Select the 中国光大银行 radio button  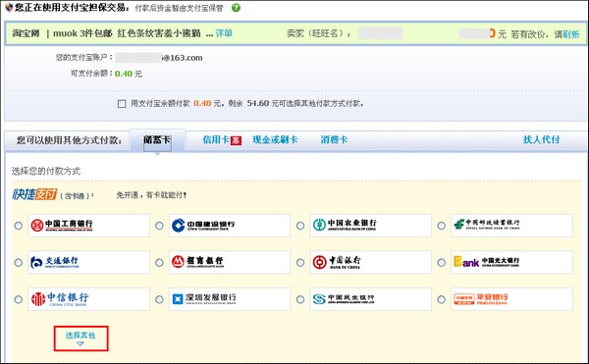tap(442, 262)
